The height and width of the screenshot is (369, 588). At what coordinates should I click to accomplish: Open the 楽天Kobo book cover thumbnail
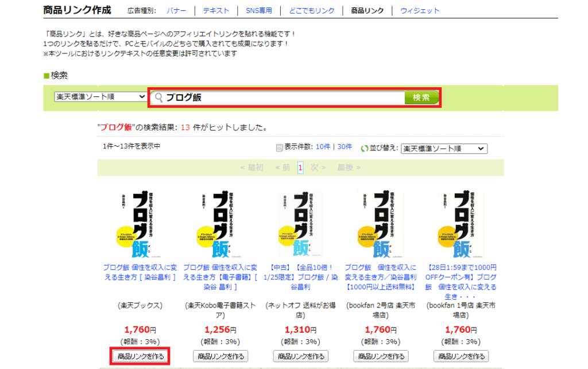(220, 224)
